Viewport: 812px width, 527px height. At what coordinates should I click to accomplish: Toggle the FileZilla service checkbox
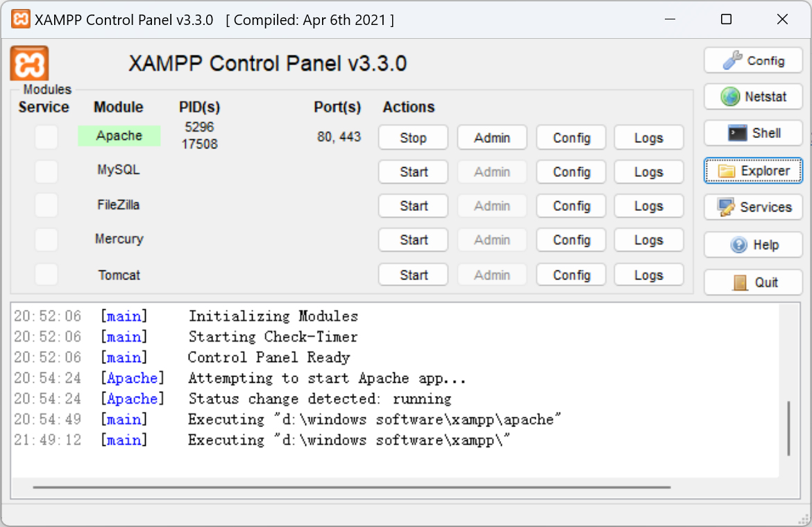[46, 205]
